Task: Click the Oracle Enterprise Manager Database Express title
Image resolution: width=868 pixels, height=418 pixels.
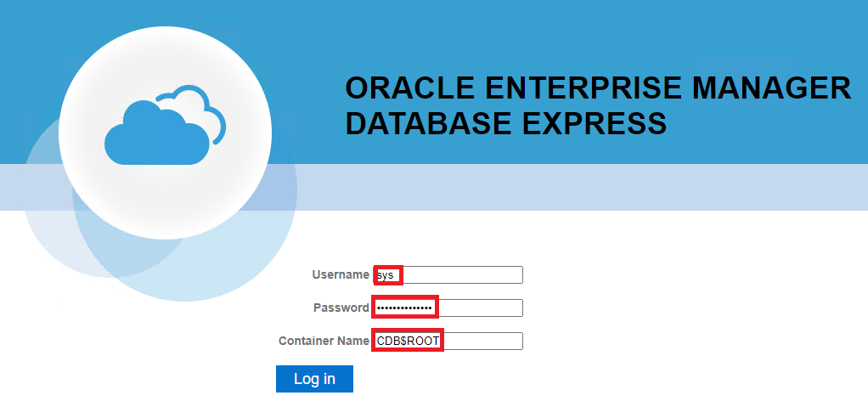Action: coord(598,105)
